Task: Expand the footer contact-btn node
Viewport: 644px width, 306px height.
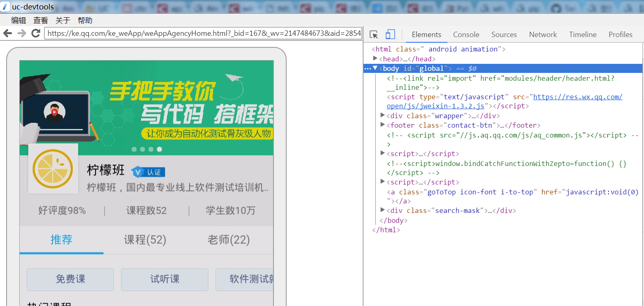Action: point(383,125)
